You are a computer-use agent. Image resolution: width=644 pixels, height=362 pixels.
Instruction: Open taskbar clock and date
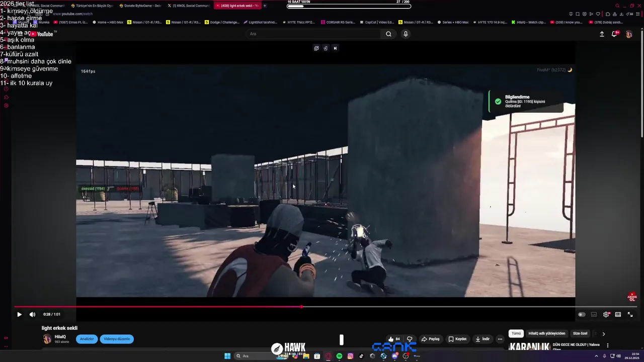pyautogui.click(x=632, y=356)
